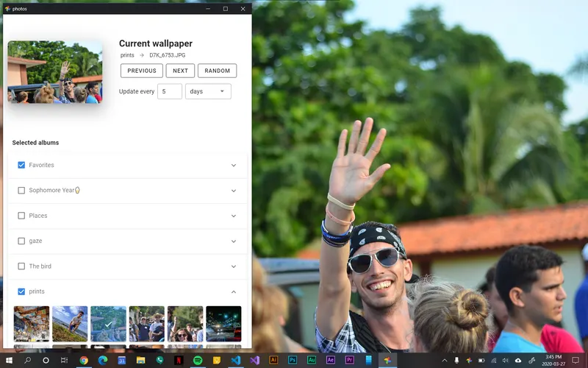Select the woman with sunglasses thumbnail
This screenshot has height=368, width=588.
(185, 324)
